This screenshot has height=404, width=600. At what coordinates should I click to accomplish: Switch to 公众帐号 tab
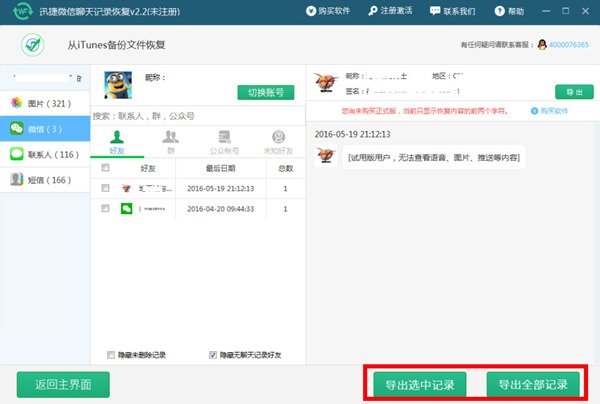point(225,143)
